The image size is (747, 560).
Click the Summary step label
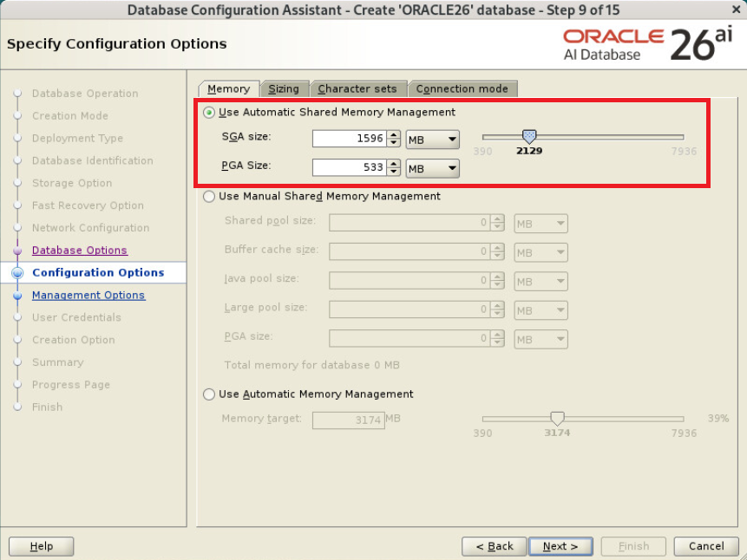click(57, 362)
